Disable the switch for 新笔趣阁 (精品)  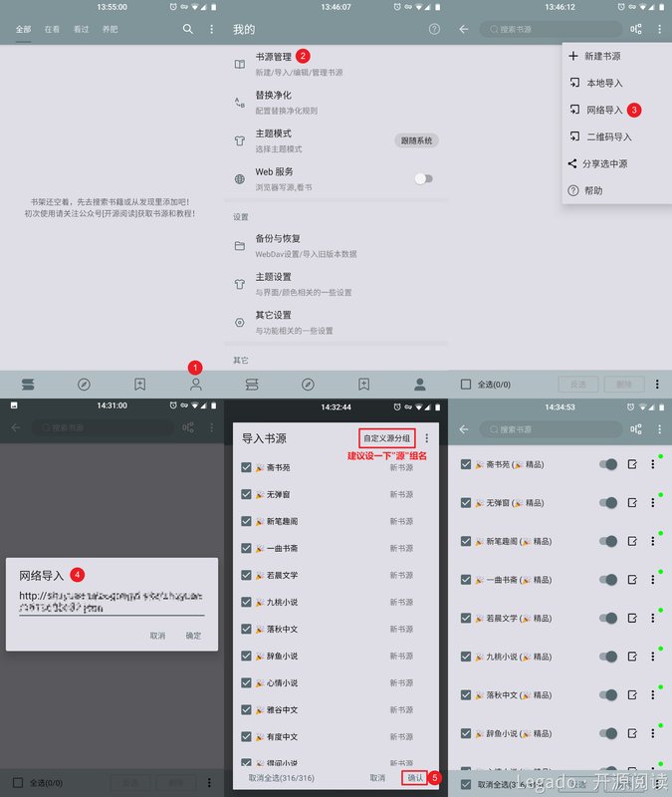tap(607, 541)
